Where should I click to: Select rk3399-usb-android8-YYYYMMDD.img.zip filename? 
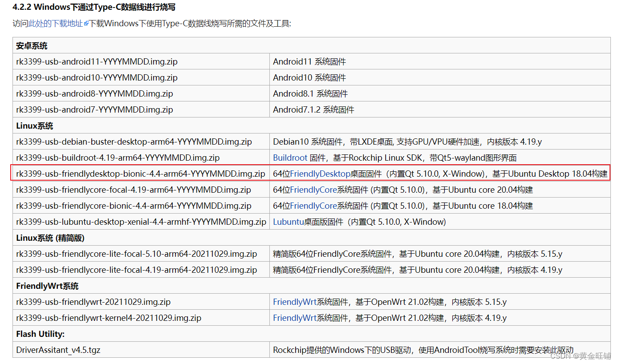click(x=94, y=93)
